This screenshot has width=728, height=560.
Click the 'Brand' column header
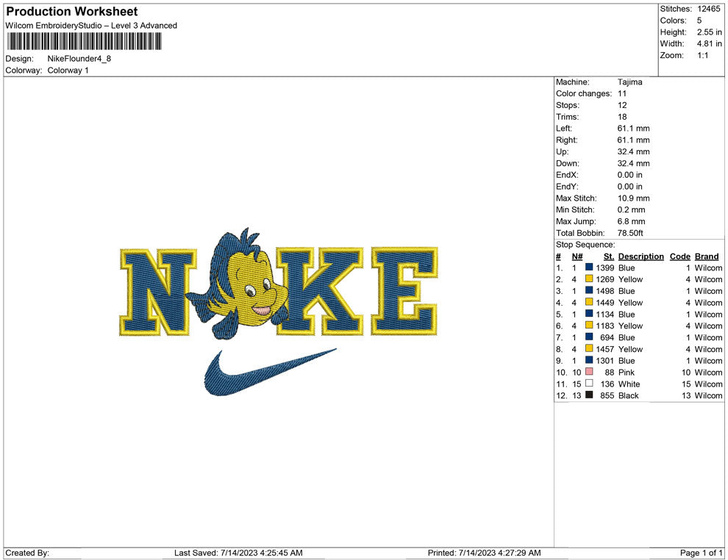[x=707, y=256]
